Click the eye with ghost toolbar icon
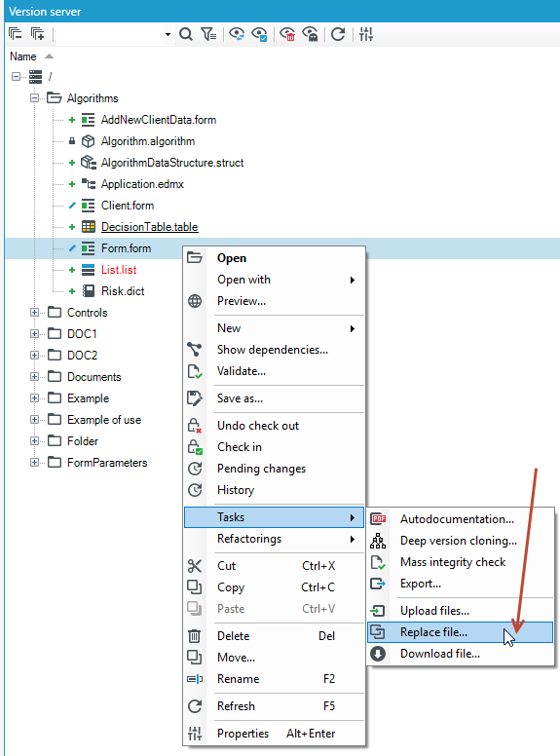Viewport: 560px width, 756px height. [x=311, y=34]
